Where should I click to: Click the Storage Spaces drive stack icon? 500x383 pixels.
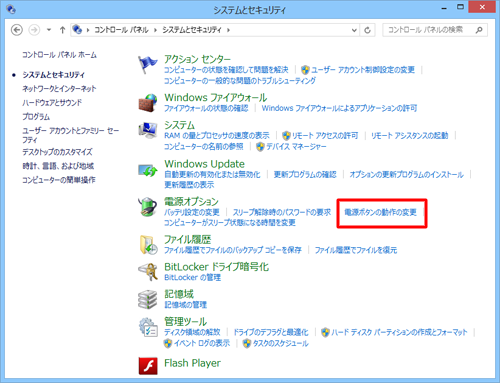pos(148,299)
